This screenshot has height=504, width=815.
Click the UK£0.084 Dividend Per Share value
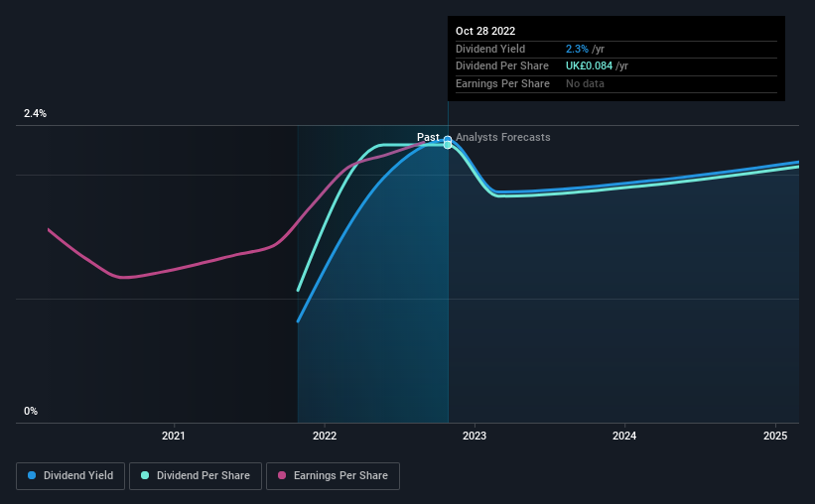pos(589,66)
